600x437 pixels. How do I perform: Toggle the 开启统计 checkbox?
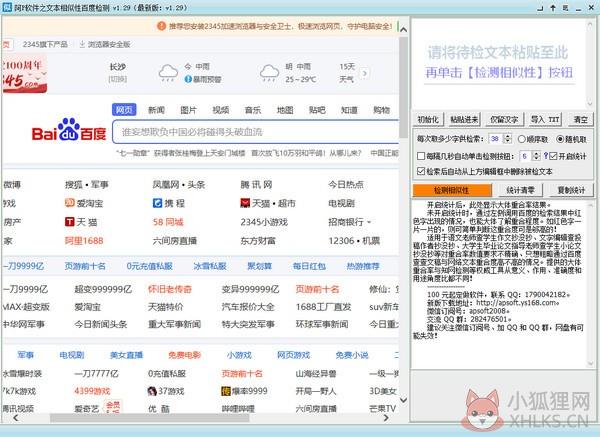[x=553, y=156]
